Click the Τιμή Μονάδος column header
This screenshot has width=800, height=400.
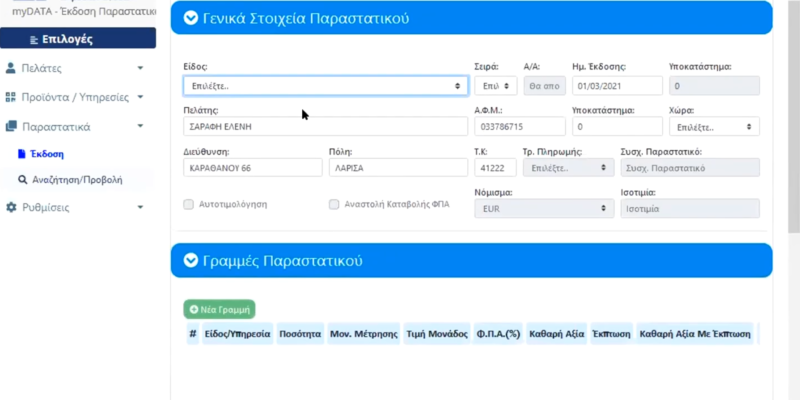point(437,334)
